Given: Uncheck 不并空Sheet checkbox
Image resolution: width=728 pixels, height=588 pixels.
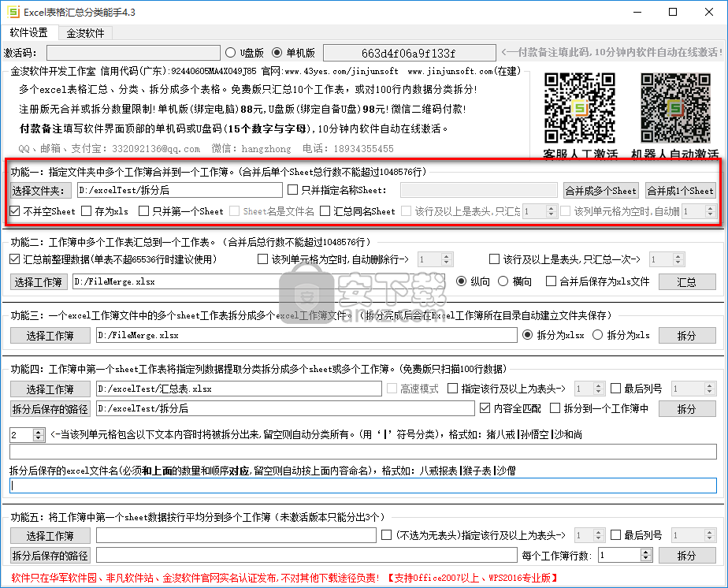Looking at the screenshot, I should pos(43,211).
